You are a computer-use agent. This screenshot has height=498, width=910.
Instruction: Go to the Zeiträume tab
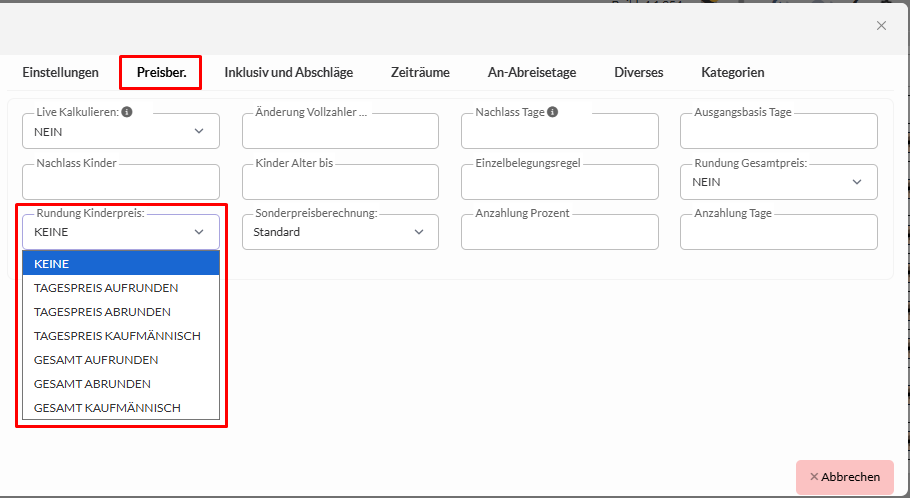pyautogui.click(x=420, y=72)
